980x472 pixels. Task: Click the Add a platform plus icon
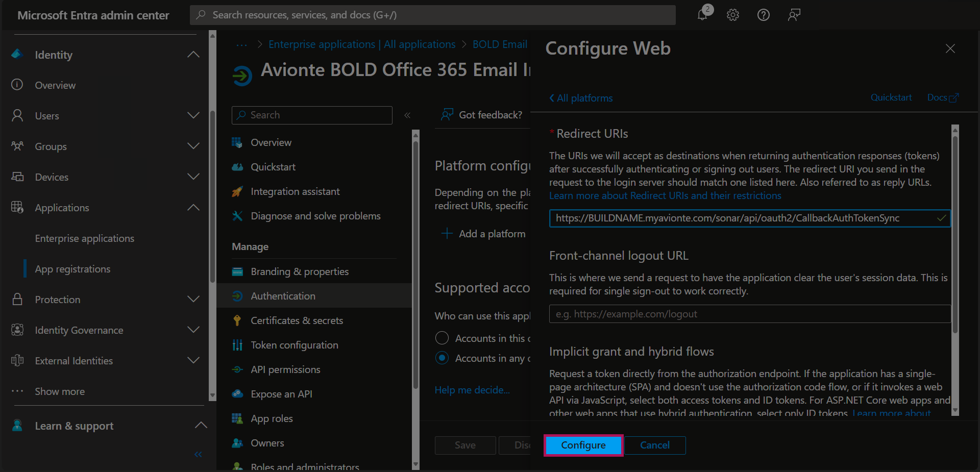point(447,234)
